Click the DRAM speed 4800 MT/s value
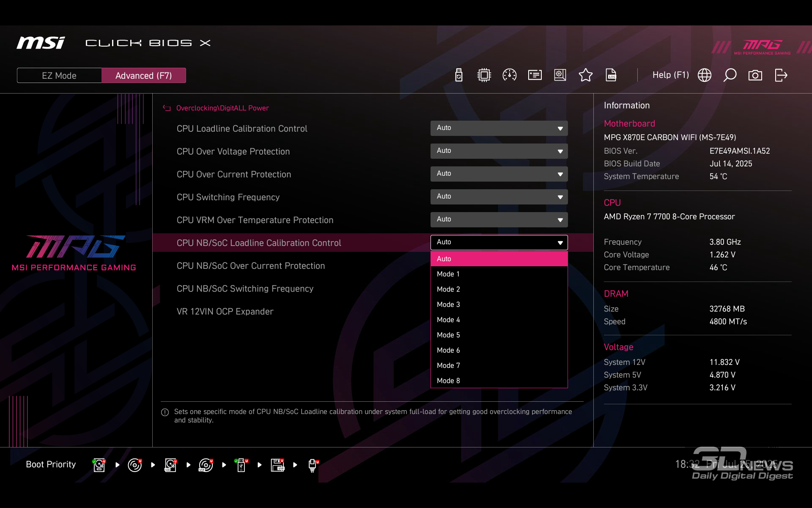The height and width of the screenshot is (508, 812). pyautogui.click(x=728, y=322)
